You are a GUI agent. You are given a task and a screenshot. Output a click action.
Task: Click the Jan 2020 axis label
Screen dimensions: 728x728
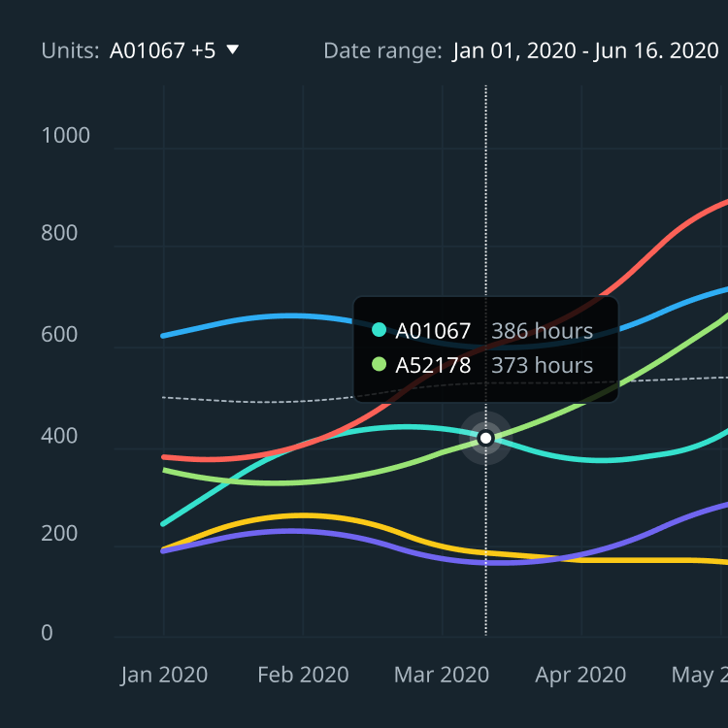164,675
